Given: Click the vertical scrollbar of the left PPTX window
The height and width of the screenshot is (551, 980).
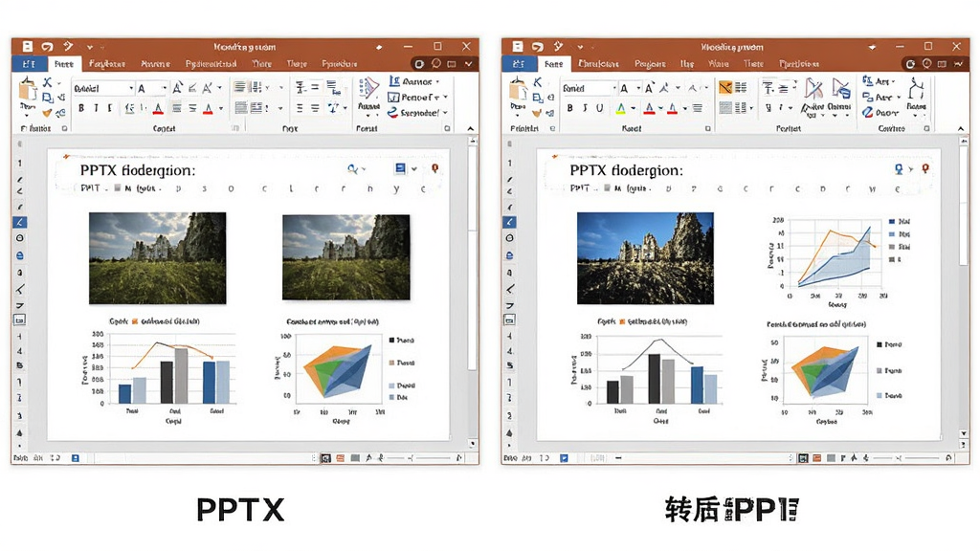Looking at the screenshot, I should [x=472, y=293].
